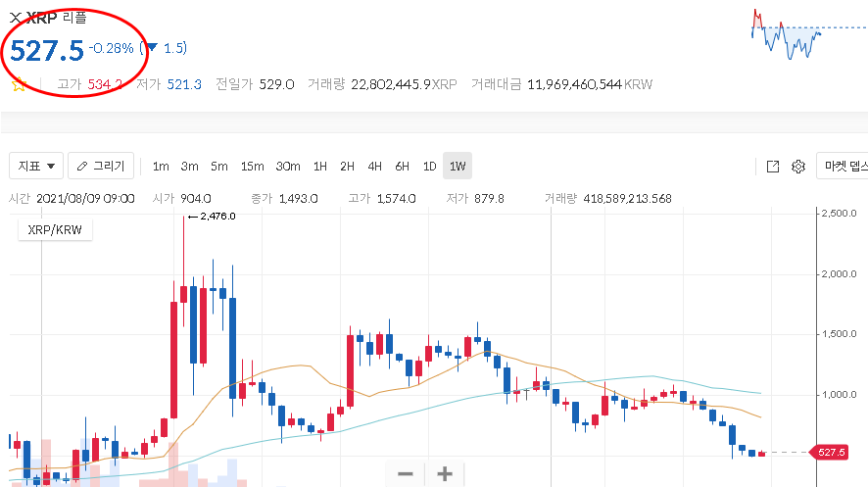Select the 6H timeframe

pyautogui.click(x=403, y=166)
